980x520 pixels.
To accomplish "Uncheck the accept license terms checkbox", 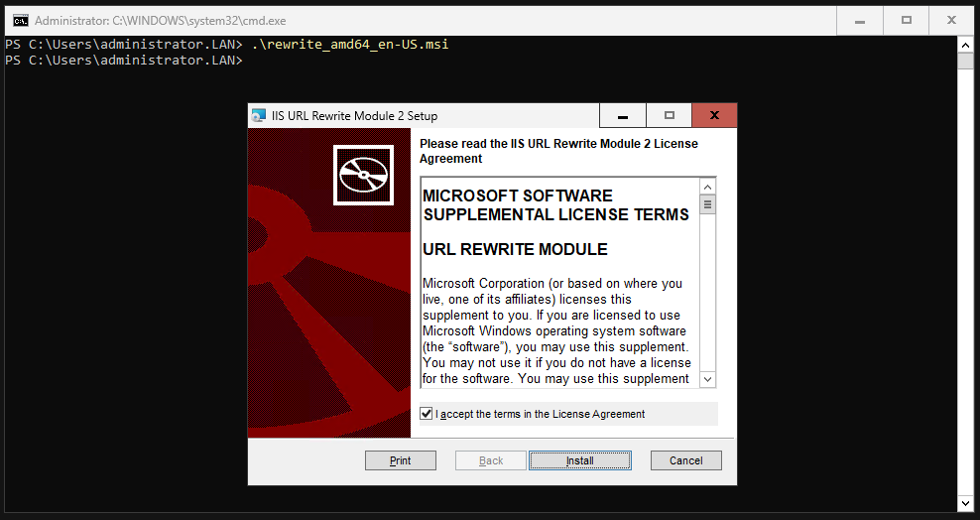I will [427, 414].
